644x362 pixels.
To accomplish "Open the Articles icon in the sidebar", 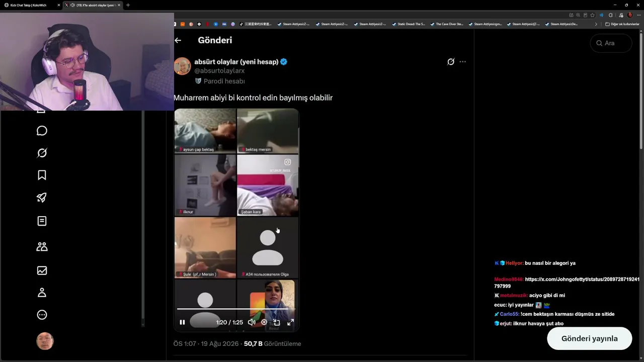I will (x=42, y=221).
